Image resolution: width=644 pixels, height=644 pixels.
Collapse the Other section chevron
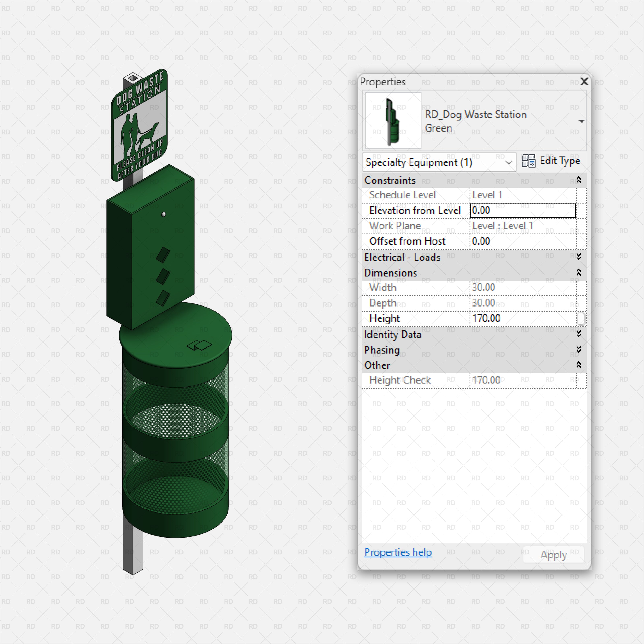tap(579, 365)
